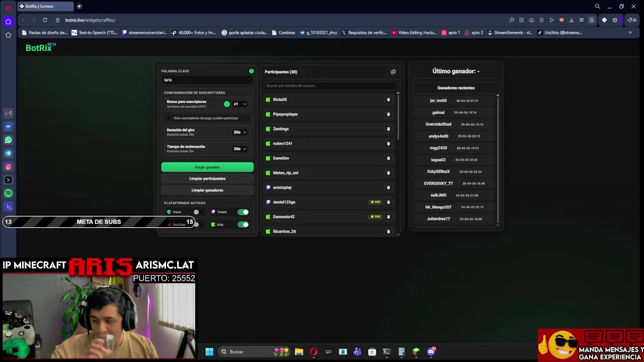Delete aronizplay from the list
644x362 pixels.
388,188
